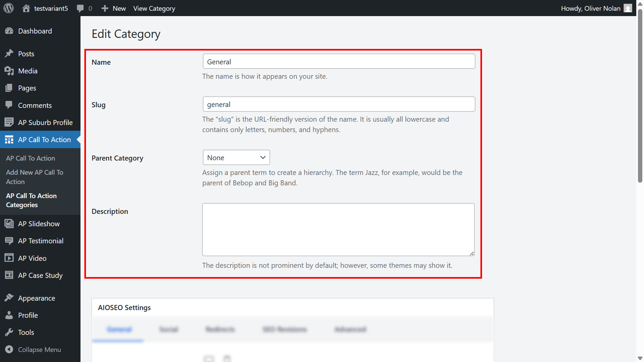The width and height of the screenshot is (644, 362).
Task: Click the AIOSEO Settings heading
Action: (x=124, y=307)
